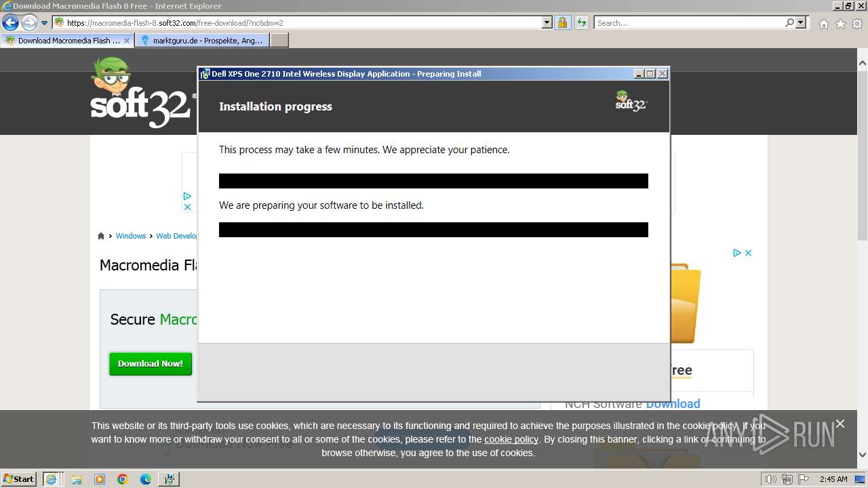Click the NCH Software Download link

coord(632,404)
